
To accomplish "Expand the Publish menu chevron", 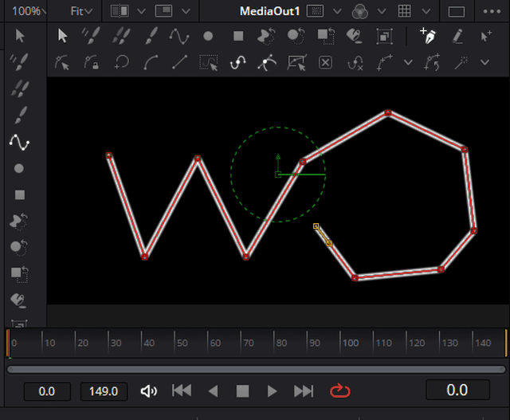I will pos(408,62).
